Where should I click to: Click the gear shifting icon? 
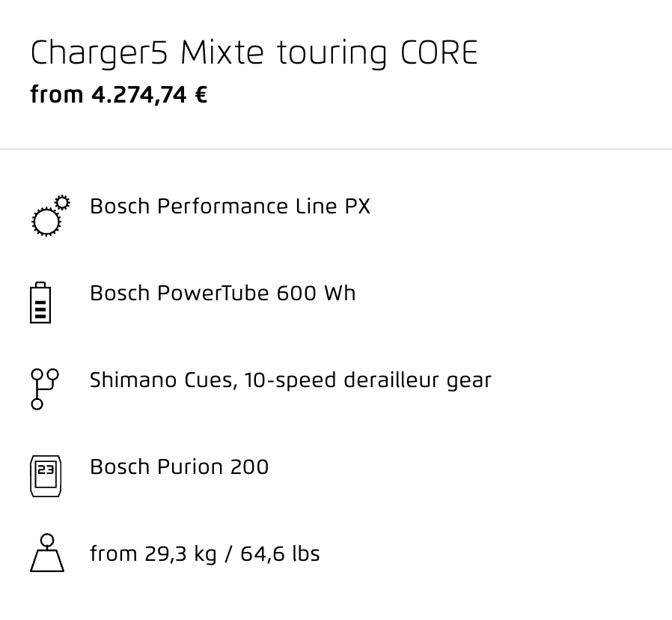(45, 389)
